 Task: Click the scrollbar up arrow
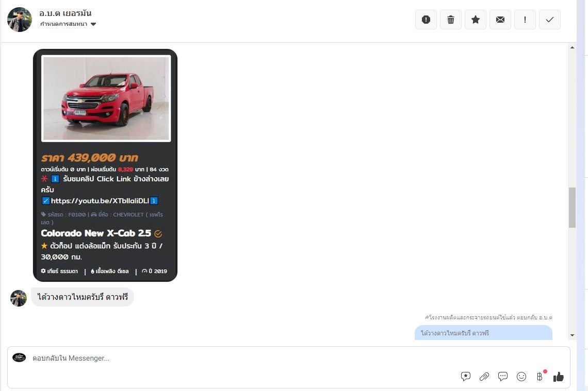click(x=572, y=47)
